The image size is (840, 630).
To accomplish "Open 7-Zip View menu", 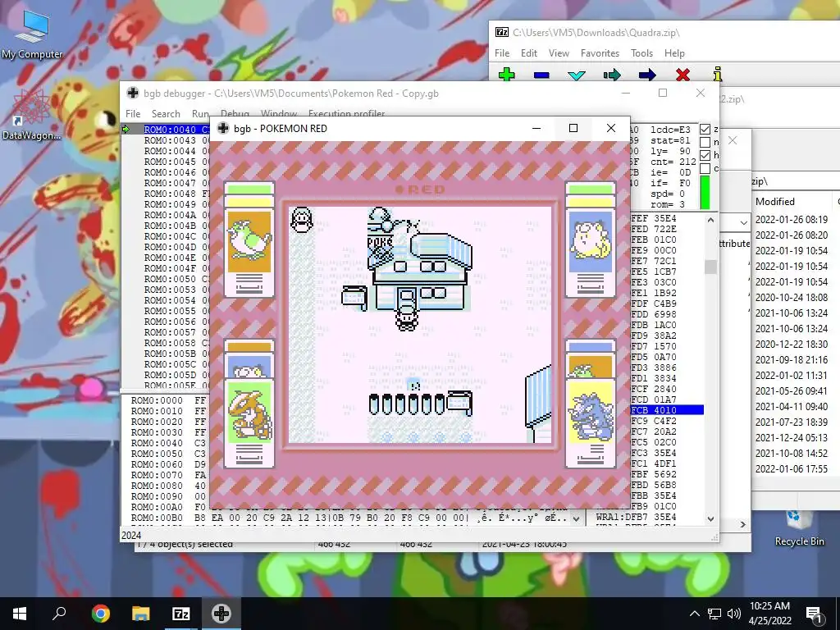I will (x=559, y=53).
